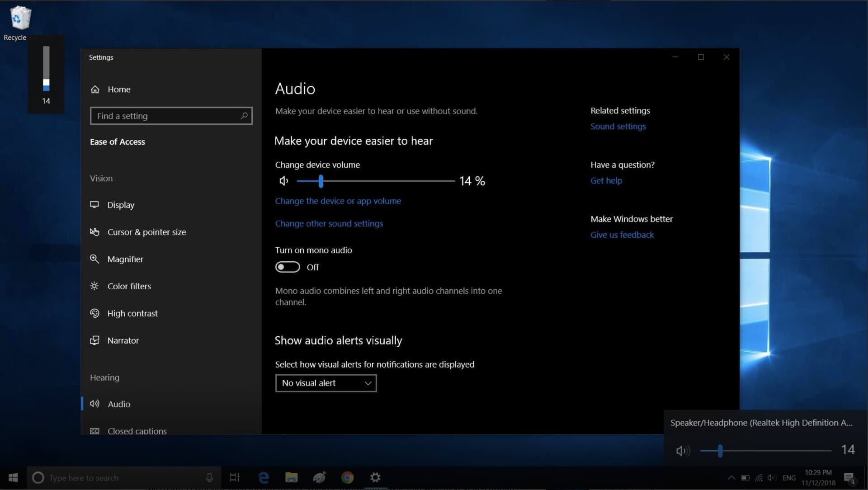Select Speaker/Headphone playback device name
Viewport: 868px width, 490px height.
tap(761, 423)
